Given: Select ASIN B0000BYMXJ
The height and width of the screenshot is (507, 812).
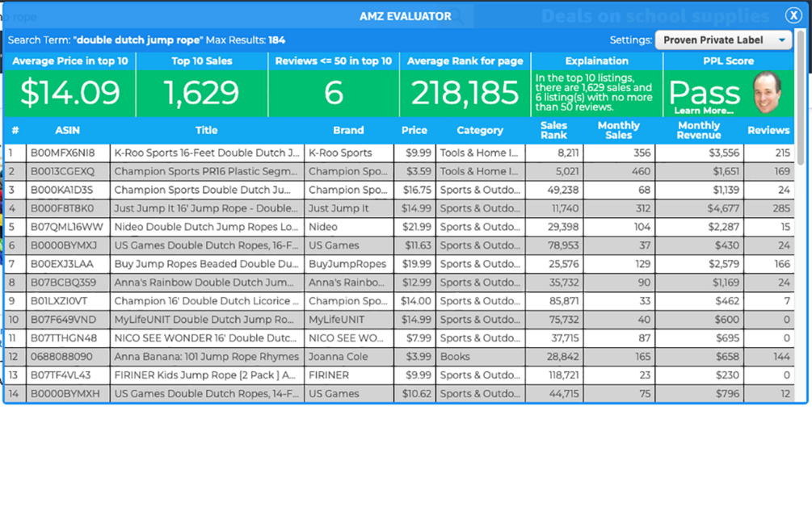Looking at the screenshot, I should (64, 245).
